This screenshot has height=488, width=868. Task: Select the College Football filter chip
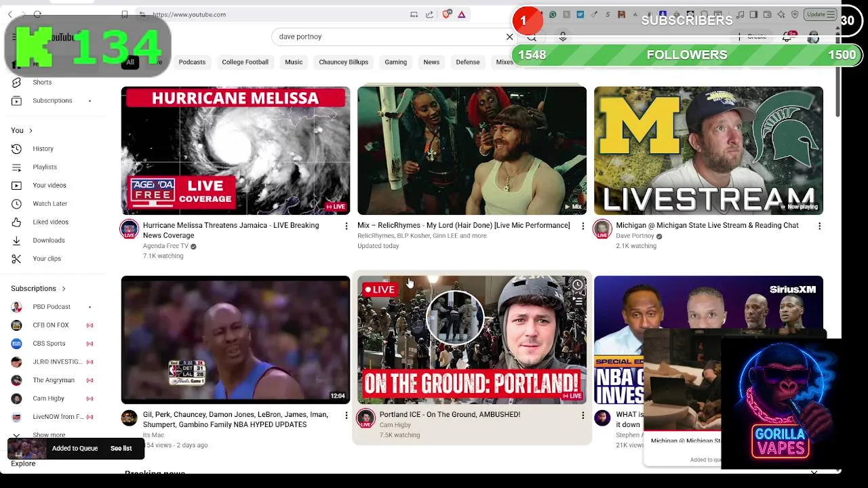tap(245, 62)
